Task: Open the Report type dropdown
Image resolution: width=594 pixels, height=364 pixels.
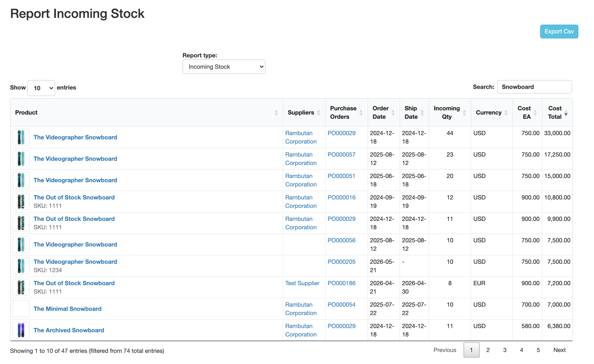Action: [224, 67]
